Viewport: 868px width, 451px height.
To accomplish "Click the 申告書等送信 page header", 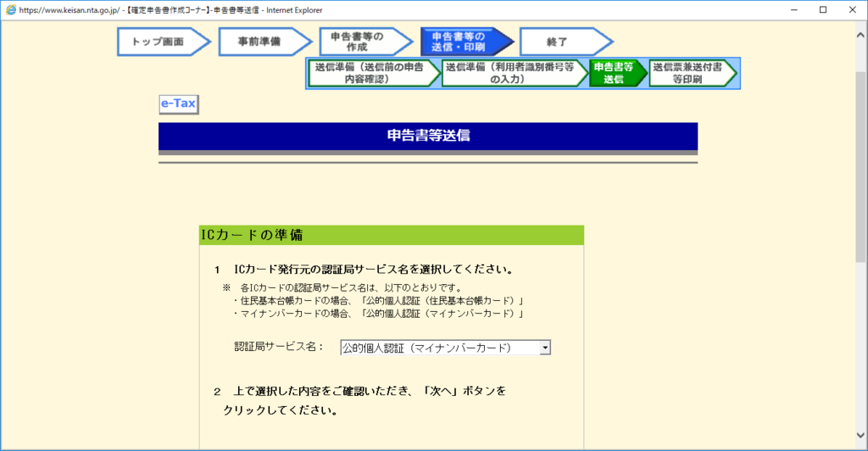I will 428,136.
